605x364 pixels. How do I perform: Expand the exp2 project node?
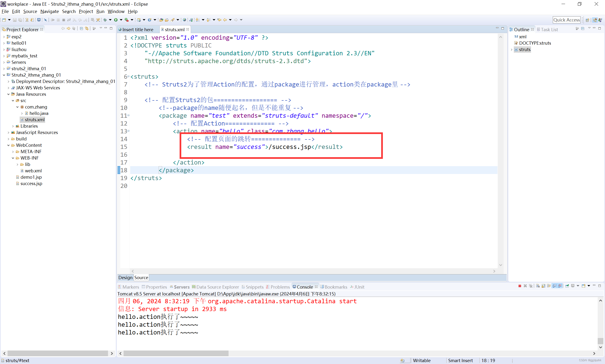tap(4, 37)
